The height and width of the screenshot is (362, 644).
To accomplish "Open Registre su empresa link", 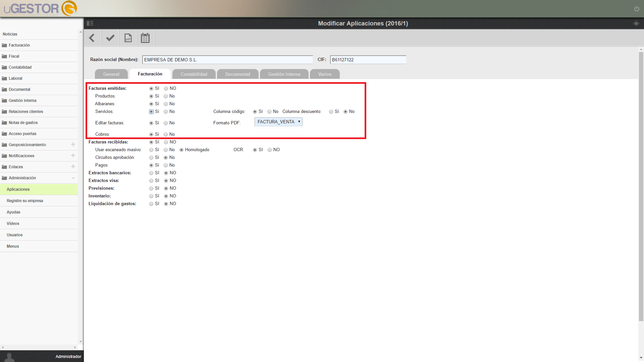I will coord(39,201).
